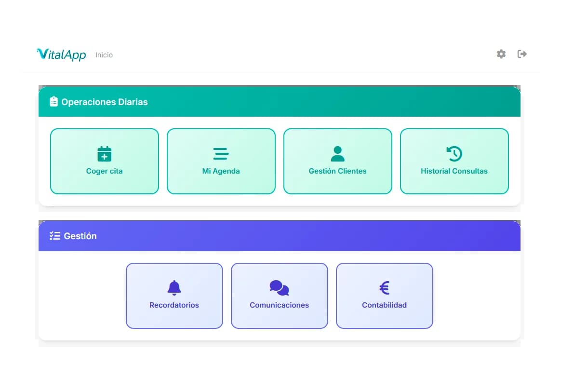Click the agenda list icon in Mi Agenda
Viewport: 561px width, 392px height.
221,153
